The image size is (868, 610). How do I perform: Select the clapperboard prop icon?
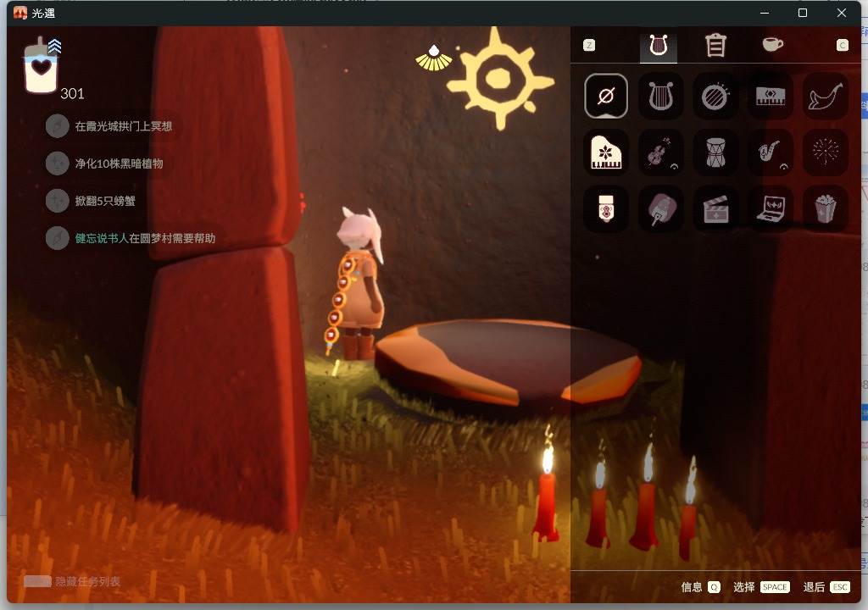tap(715, 208)
